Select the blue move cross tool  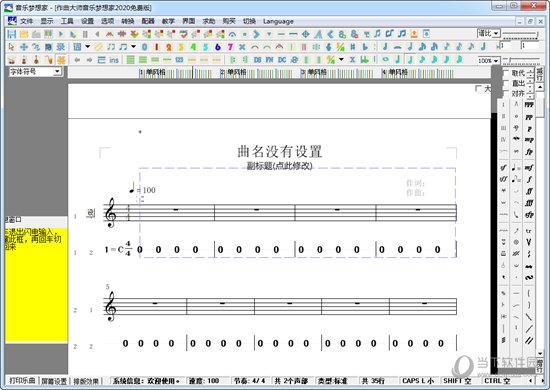point(24,47)
